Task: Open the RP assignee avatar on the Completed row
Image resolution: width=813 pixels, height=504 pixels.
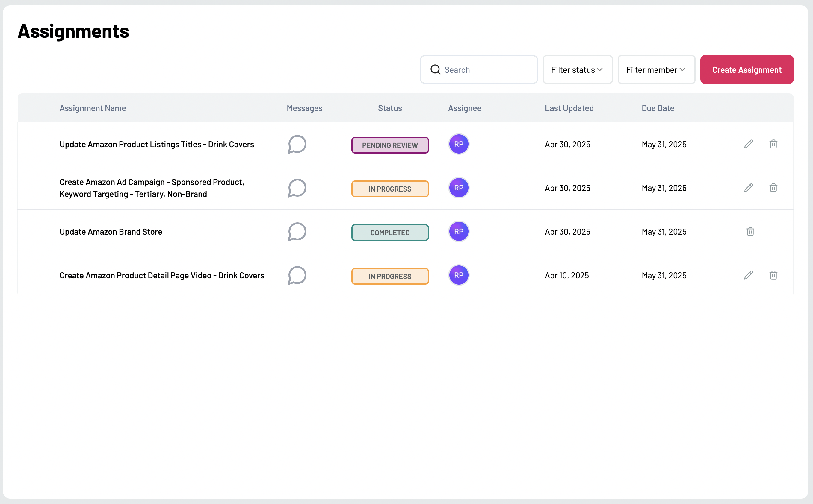Action: [x=458, y=231]
